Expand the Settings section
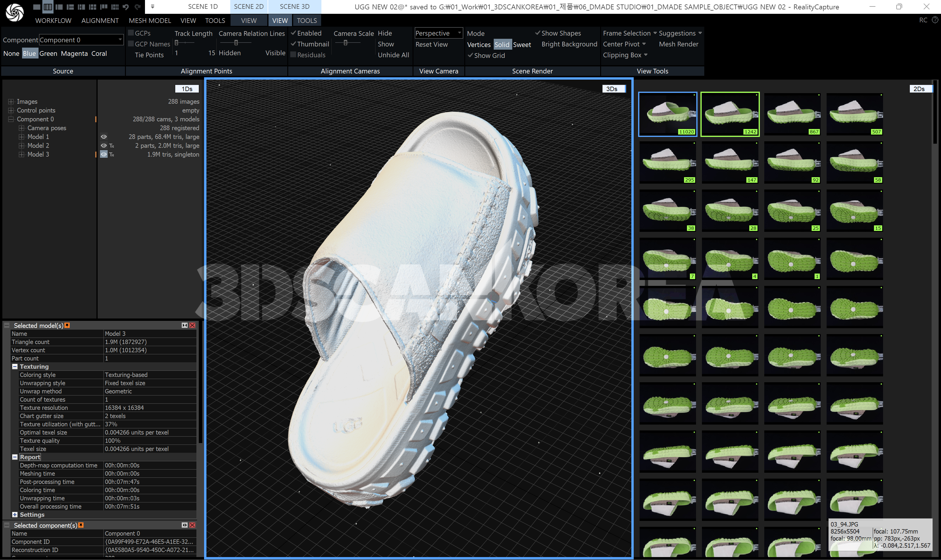Image resolution: width=941 pixels, height=560 pixels. (x=15, y=515)
